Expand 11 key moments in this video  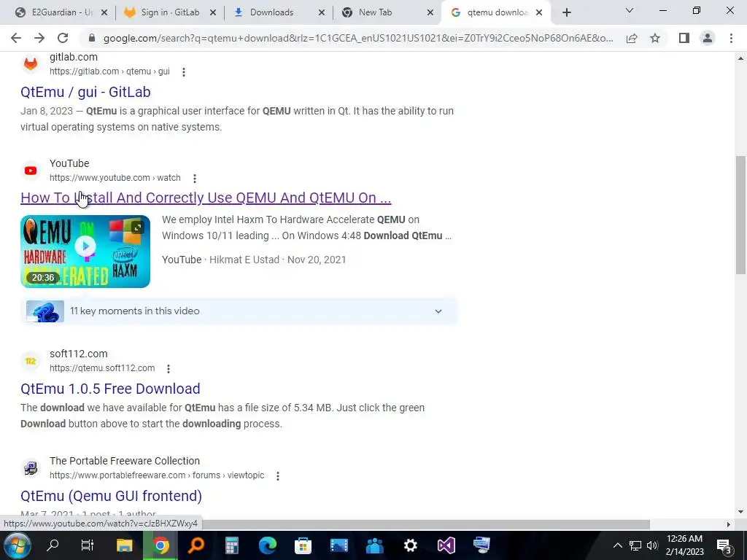pos(239,311)
